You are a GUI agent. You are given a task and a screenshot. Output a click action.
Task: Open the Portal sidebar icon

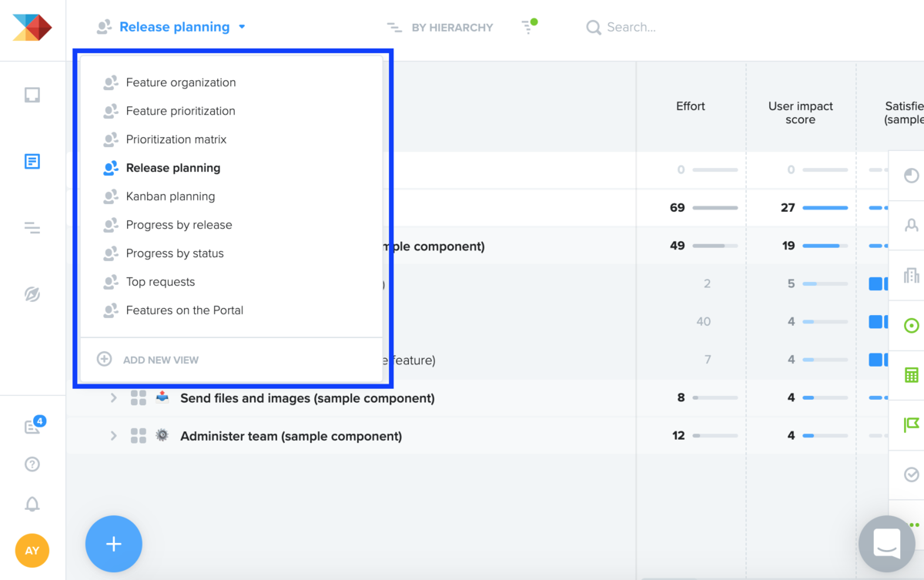(x=32, y=294)
